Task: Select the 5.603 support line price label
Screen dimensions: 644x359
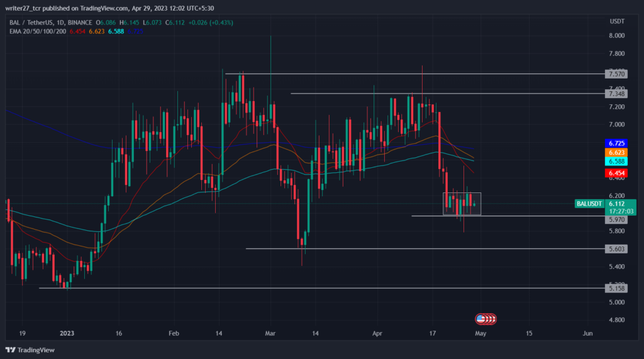Action: click(x=616, y=248)
